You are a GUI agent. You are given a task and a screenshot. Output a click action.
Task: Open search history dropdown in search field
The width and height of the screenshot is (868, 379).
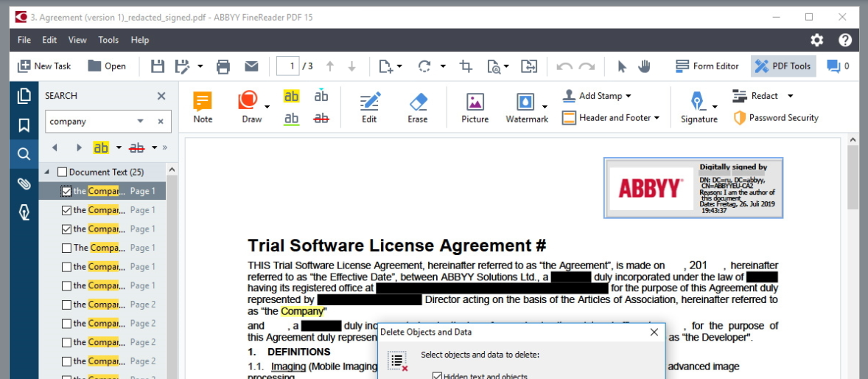click(141, 122)
